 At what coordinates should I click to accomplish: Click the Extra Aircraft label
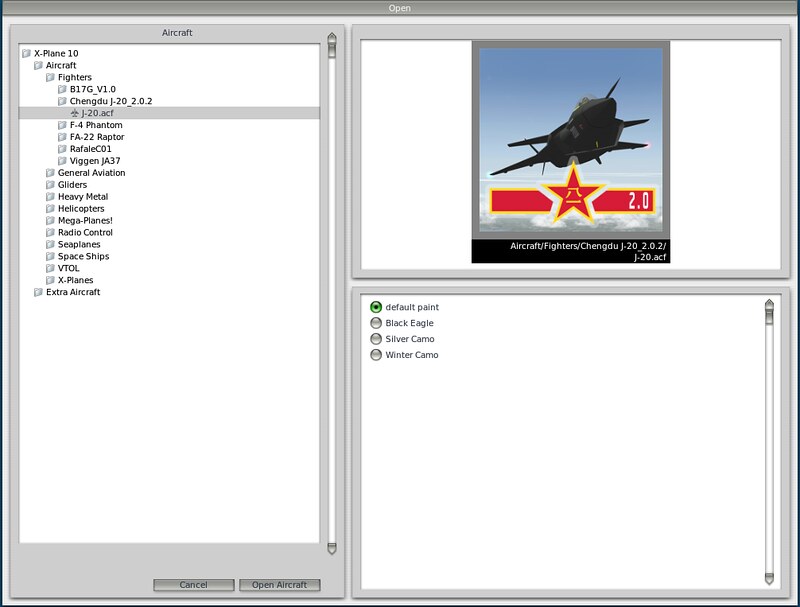pos(73,292)
